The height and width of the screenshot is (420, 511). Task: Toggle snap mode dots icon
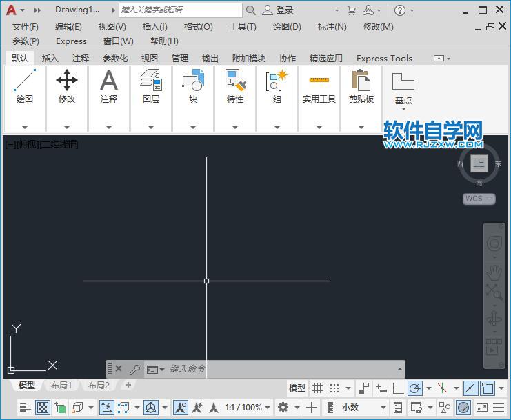pos(334,388)
